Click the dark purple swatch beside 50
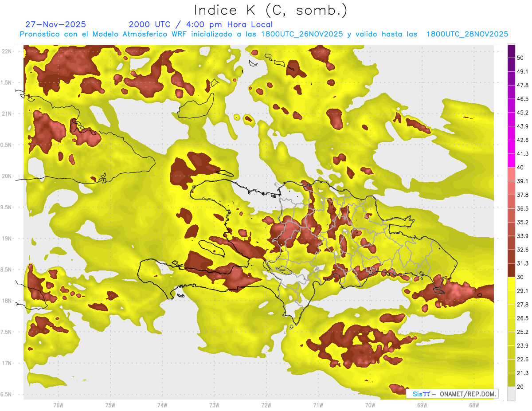The width and height of the screenshot is (532, 411). [x=511, y=51]
